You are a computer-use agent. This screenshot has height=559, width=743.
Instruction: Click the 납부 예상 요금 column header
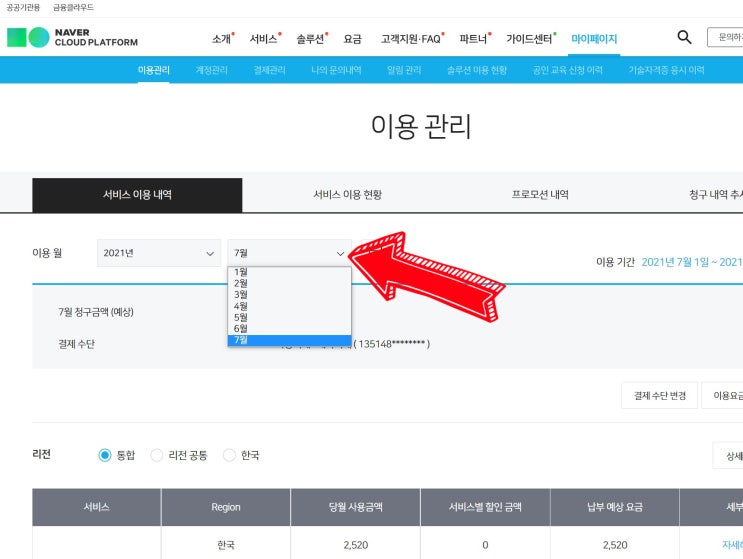point(615,507)
